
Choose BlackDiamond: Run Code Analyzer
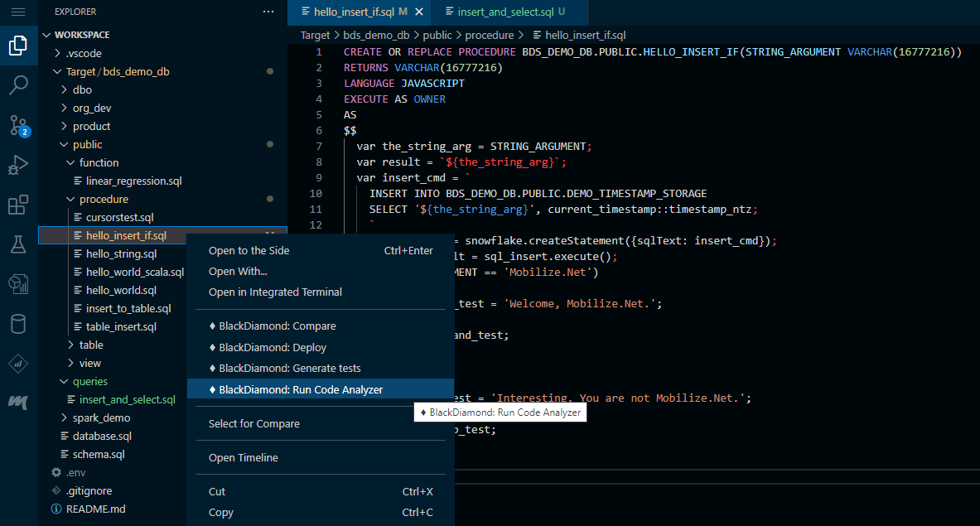click(x=321, y=389)
